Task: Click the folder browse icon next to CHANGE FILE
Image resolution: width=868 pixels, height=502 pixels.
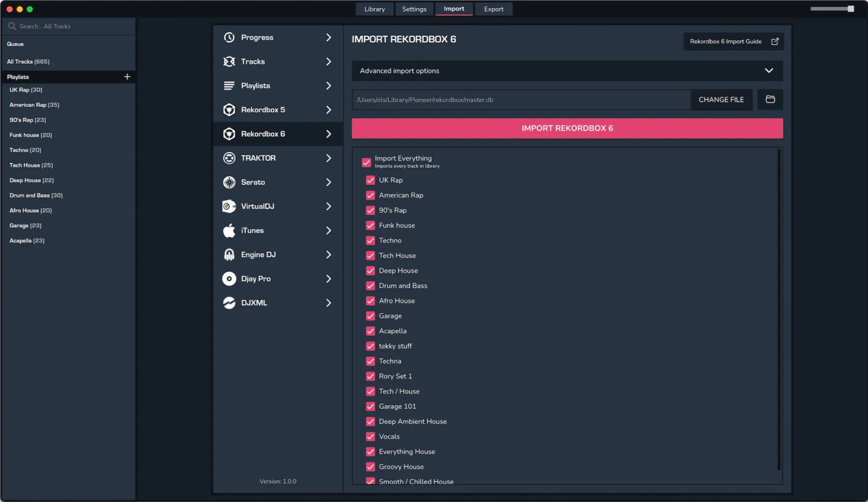Action: (x=770, y=99)
